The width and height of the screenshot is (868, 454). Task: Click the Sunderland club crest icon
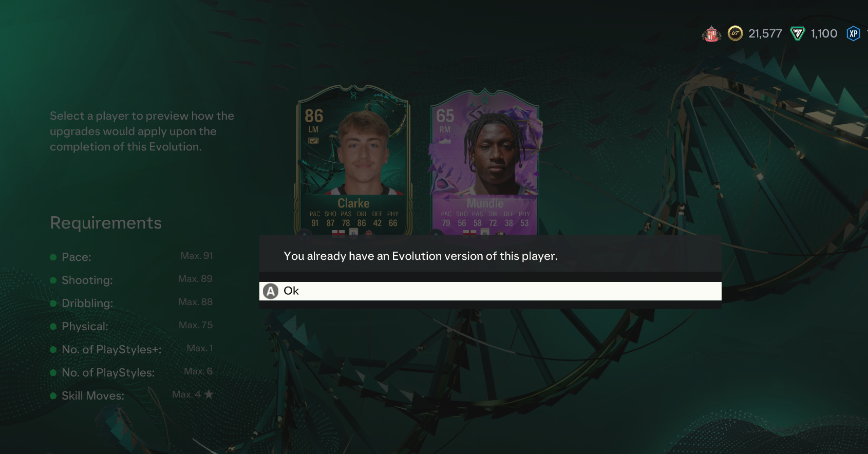pyautogui.click(x=711, y=34)
